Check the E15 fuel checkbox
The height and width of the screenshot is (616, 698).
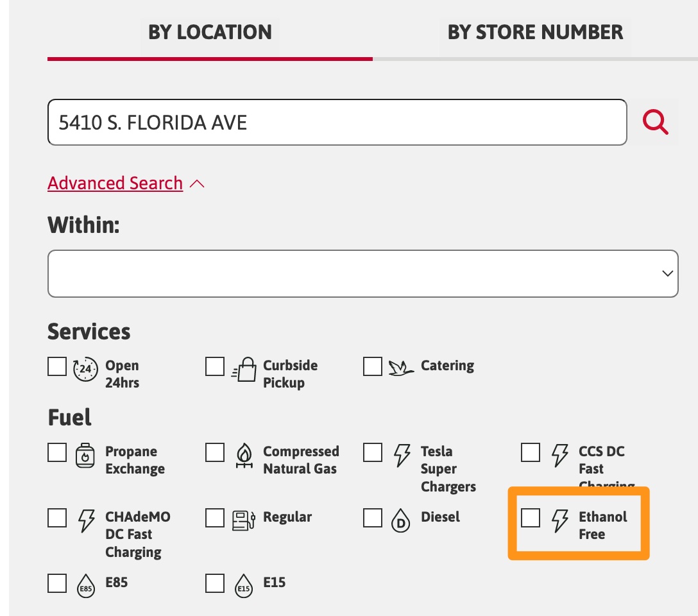tap(215, 583)
